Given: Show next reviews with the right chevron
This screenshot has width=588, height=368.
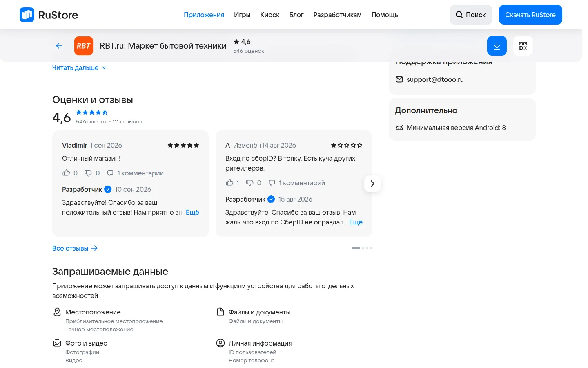Looking at the screenshot, I should (372, 184).
